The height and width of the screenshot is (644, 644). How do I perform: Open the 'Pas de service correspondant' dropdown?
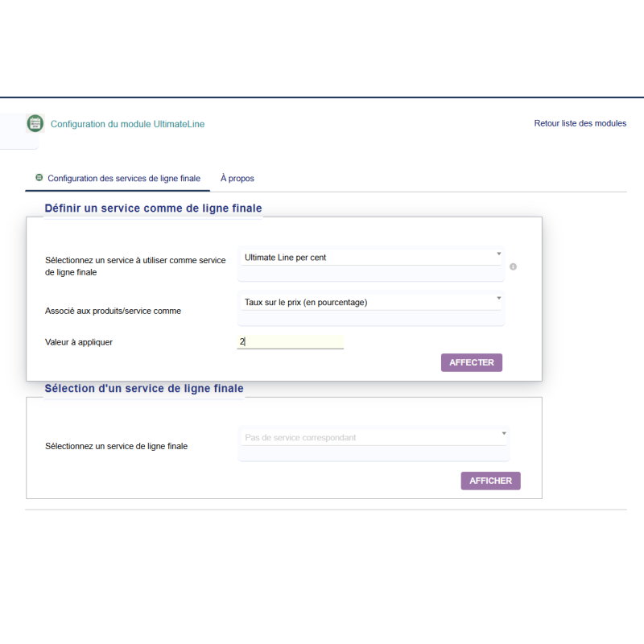pos(373,437)
